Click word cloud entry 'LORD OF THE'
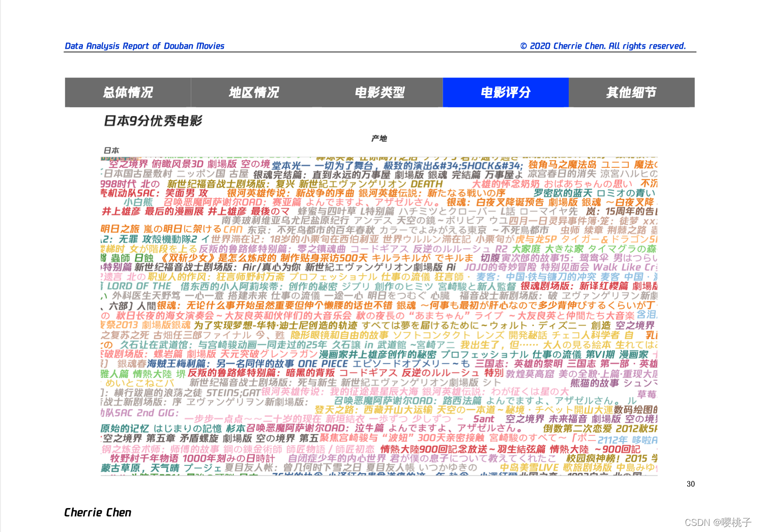The height and width of the screenshot is (532, 759). click(x=139, y=286)
